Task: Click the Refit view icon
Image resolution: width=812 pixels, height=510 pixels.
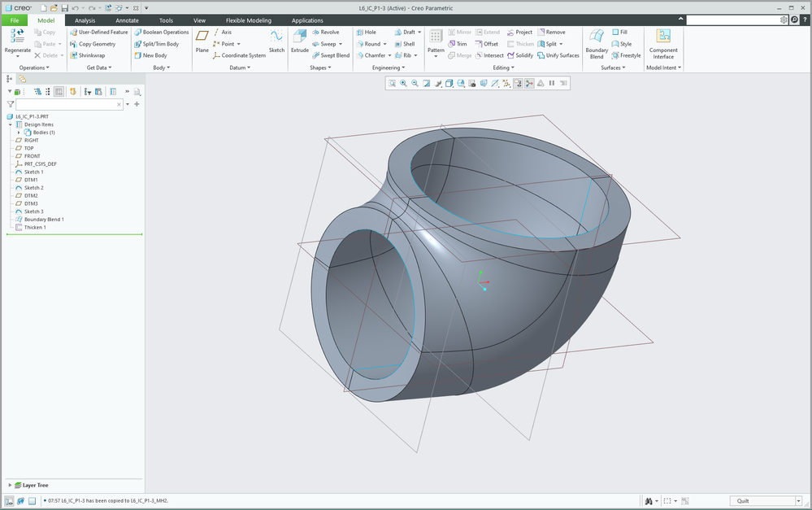Action: [392, 83]
